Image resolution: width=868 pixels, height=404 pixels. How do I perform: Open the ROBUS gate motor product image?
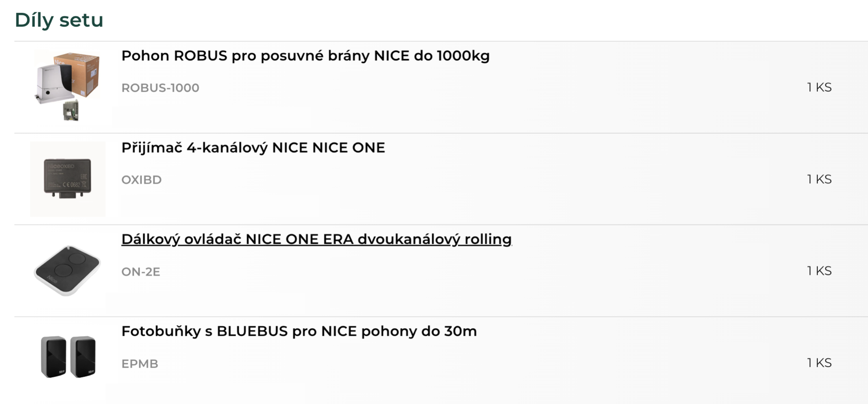click(68, 87)
